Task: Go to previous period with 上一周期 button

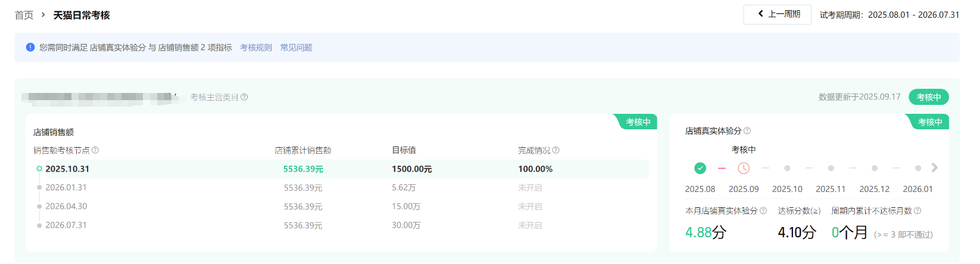Action: [778, 14]
